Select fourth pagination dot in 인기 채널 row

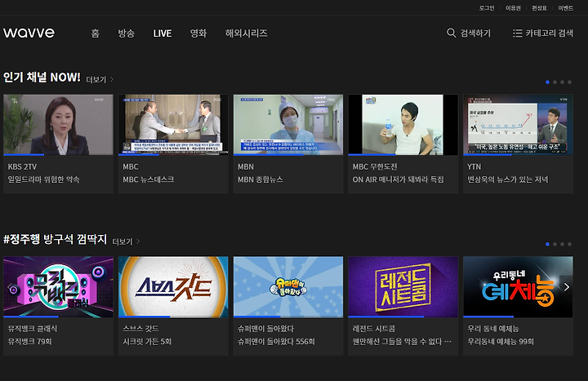tap(570, 82)
